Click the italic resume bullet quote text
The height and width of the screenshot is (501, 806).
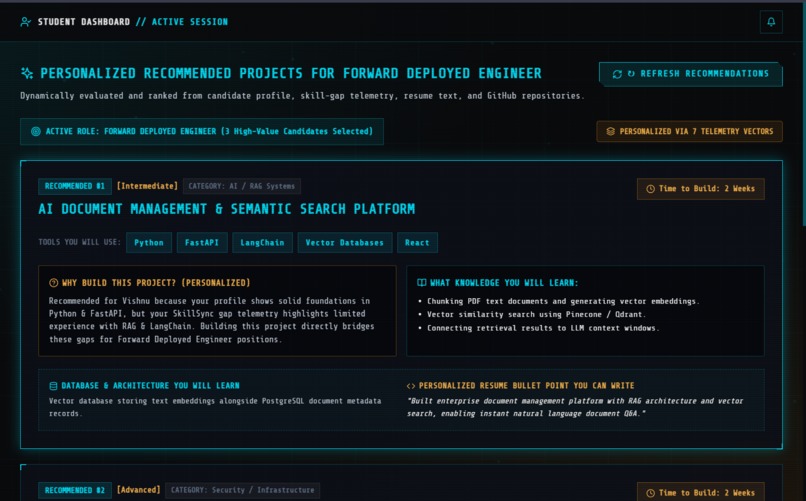point(575,407)
